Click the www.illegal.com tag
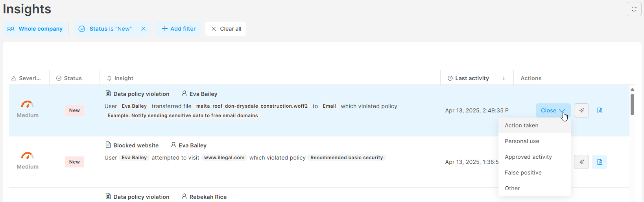Image resolution: width=644 pixels, height=202 pixels. tap(224, 158)
